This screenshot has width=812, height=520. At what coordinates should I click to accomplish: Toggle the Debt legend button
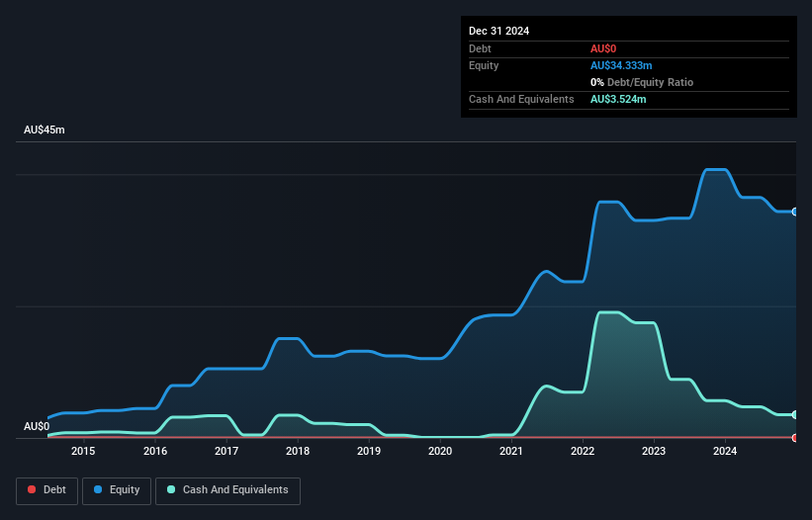pyautogui.click(x=47, y=490)
